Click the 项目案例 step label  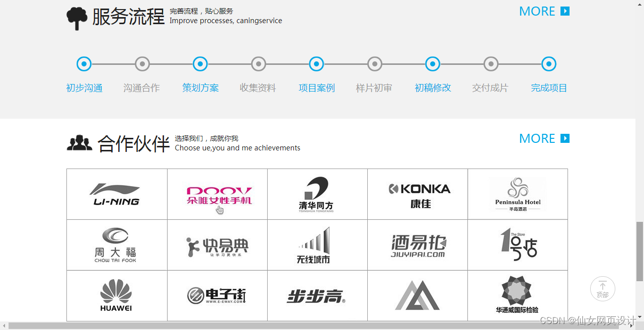(x=316, y=88)
